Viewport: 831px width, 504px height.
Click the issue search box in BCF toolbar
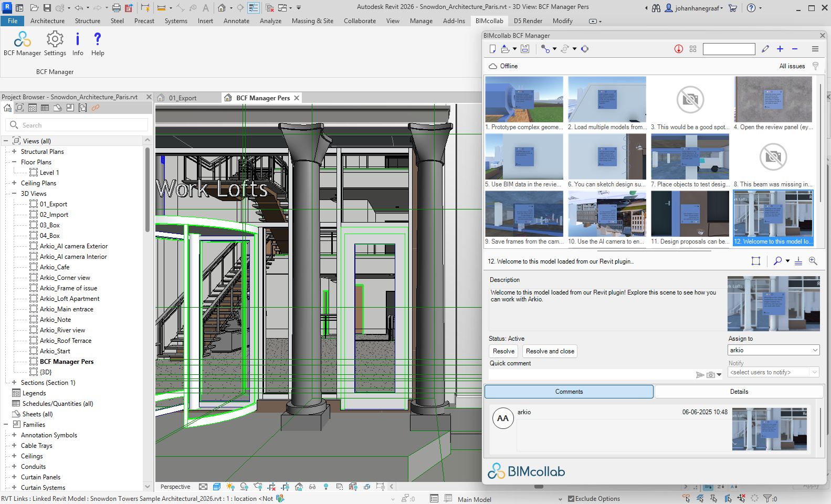(729, 49)
